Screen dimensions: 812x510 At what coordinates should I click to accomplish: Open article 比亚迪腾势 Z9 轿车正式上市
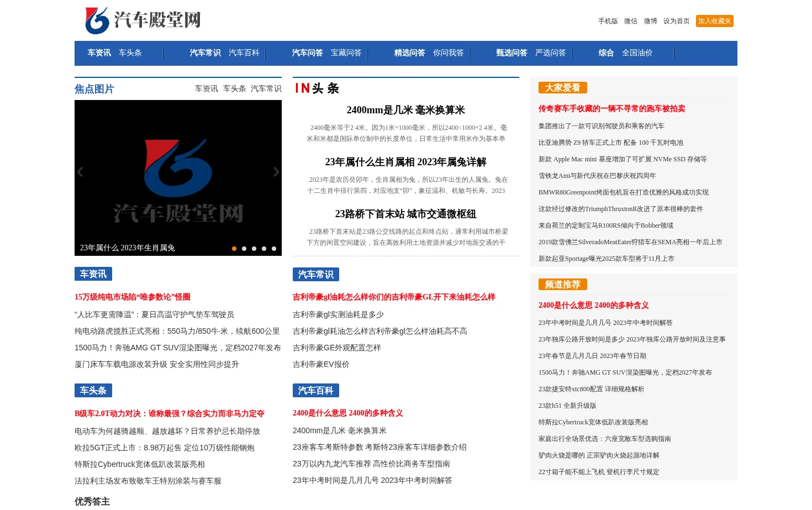coord(611,143)
